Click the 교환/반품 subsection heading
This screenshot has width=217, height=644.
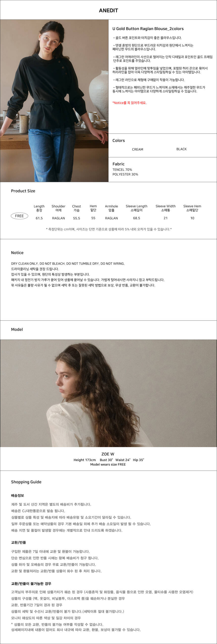[18, 542]
